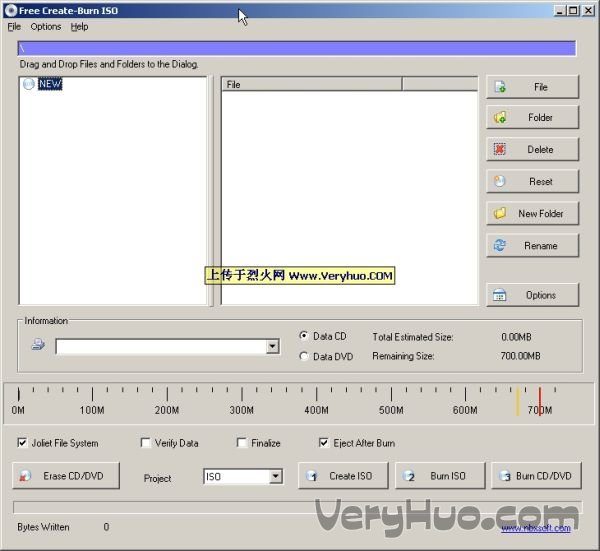Click the calendar-style icon on the Options button
The height and width of the screenshot is (551, 600).
(499, 295)
